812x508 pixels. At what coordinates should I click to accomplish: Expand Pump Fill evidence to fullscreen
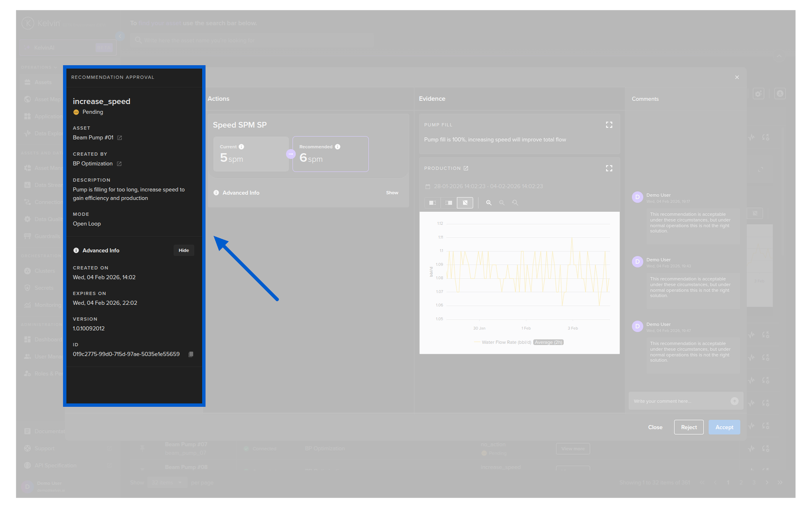[609, 125]
